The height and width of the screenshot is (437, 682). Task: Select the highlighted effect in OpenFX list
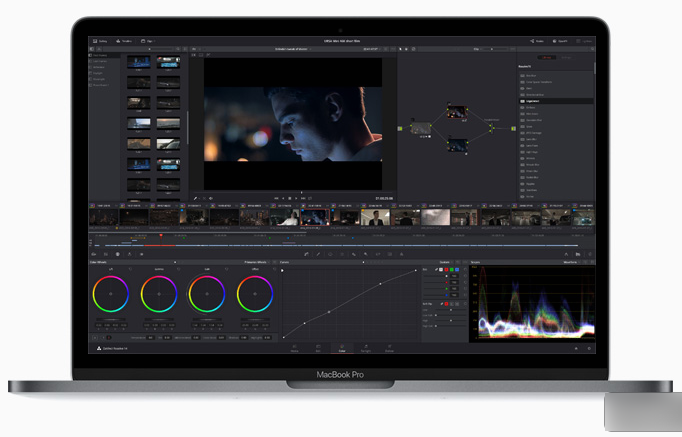click(556, 101)
